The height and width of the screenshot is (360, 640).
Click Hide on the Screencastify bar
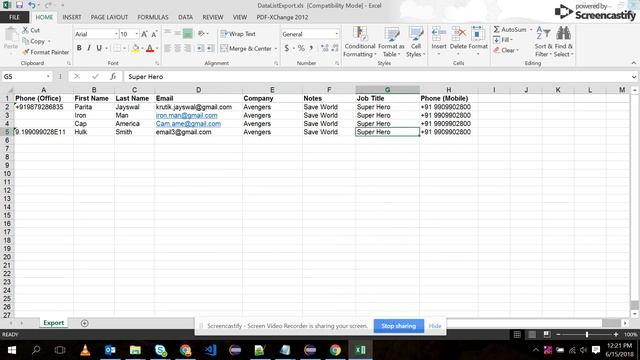435,326
